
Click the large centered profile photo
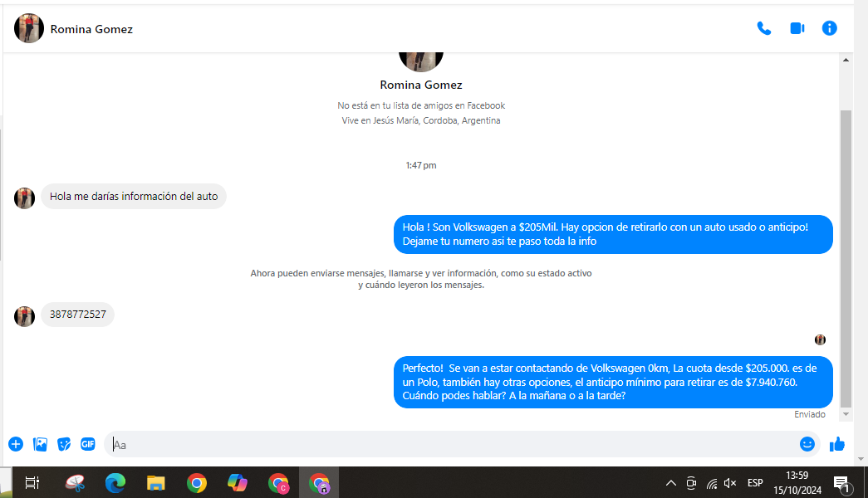coord(421,61)
